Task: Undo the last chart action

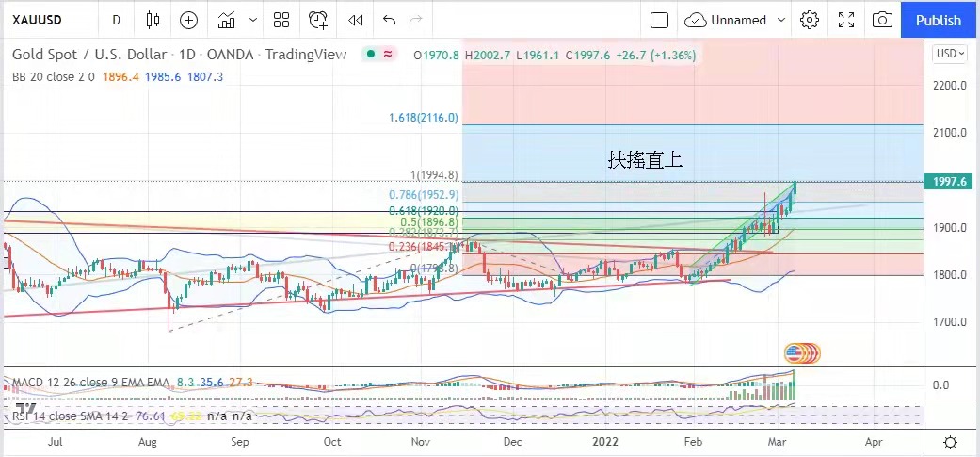Action: [390, 20]
